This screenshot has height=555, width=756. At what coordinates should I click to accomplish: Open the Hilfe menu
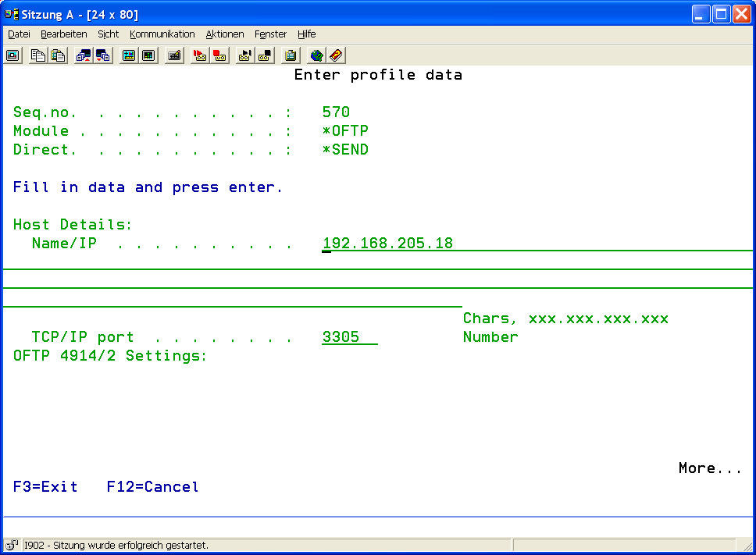tap(306, 34)
